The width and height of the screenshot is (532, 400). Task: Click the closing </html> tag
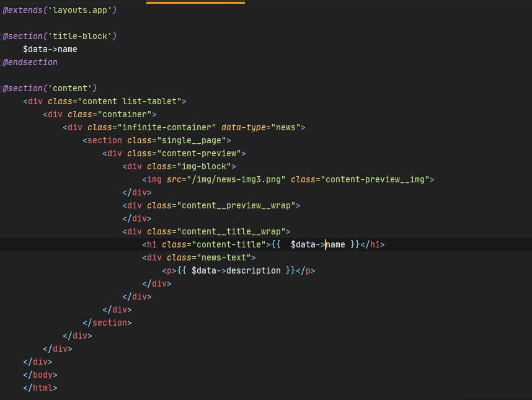pos(40,388)
